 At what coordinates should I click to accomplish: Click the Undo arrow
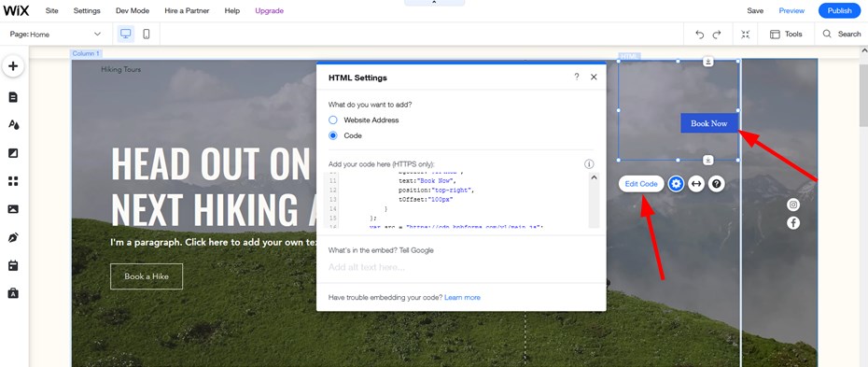click(x=700, y=35)
